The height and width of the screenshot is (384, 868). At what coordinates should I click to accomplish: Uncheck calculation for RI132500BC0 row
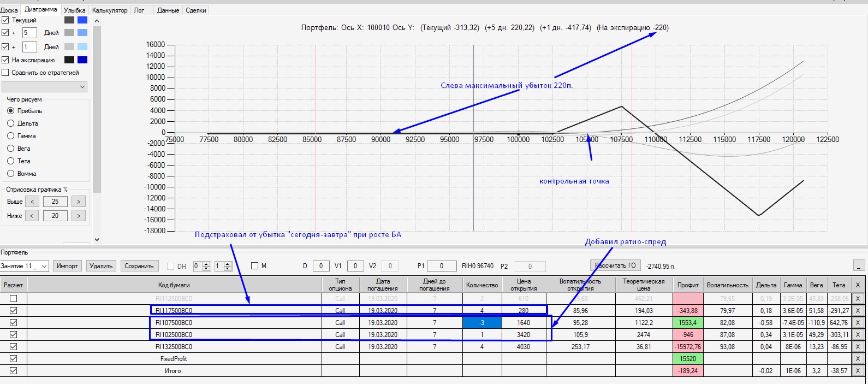point(14,347)
